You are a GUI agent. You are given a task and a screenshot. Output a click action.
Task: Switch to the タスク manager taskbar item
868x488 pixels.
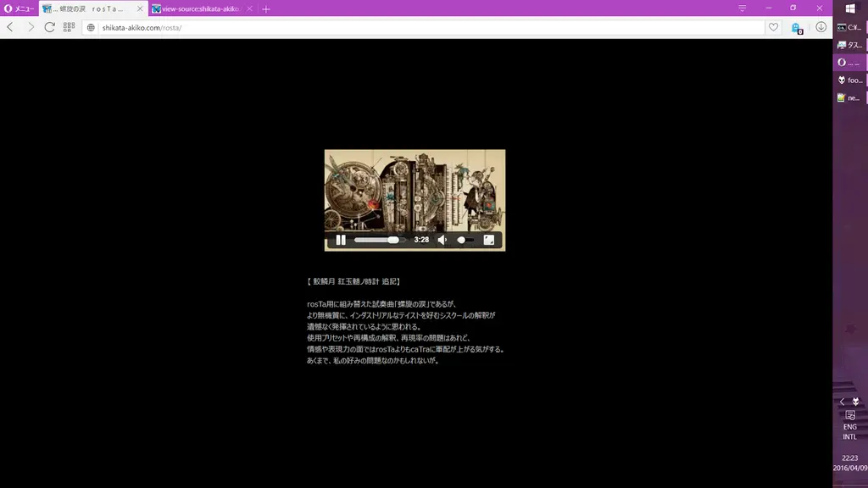[x=850, y=45]
